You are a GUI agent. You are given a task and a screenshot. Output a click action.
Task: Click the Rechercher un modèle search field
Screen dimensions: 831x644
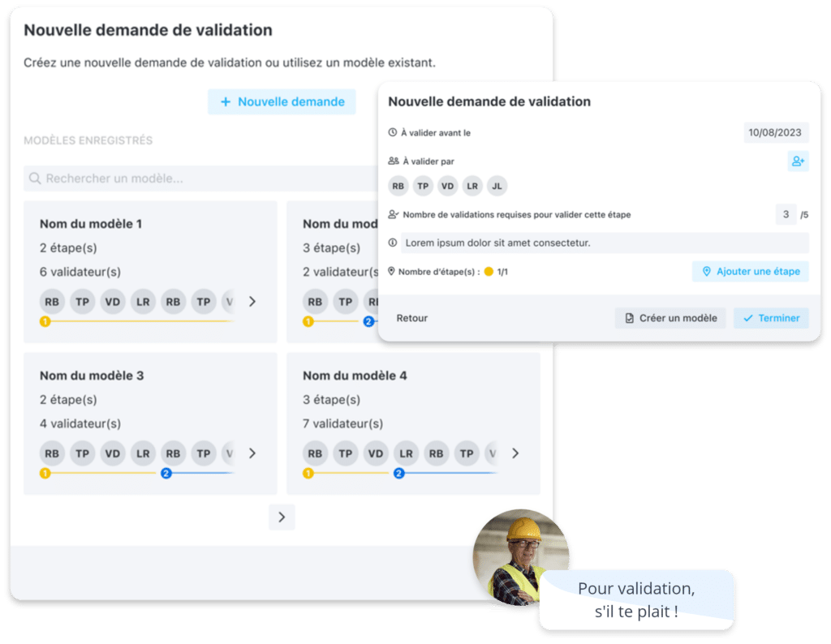201,178
